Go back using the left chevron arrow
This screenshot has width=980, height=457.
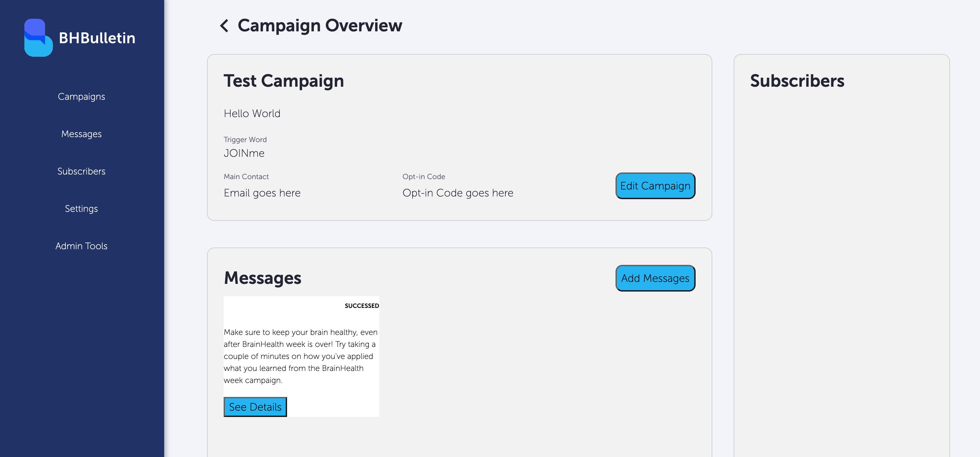click(x=224, y=26)
